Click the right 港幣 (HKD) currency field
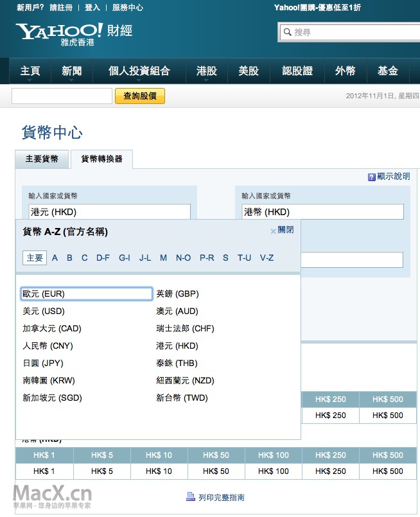 pos(323,212)
